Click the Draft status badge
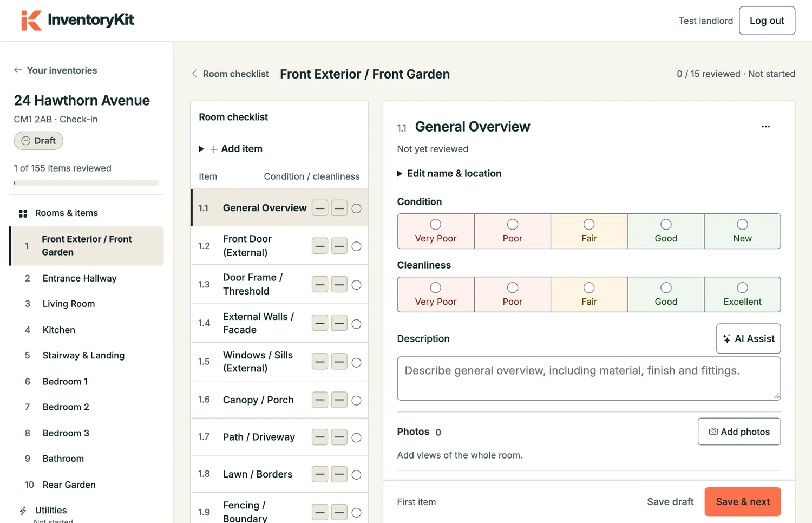 coord(38,141)
